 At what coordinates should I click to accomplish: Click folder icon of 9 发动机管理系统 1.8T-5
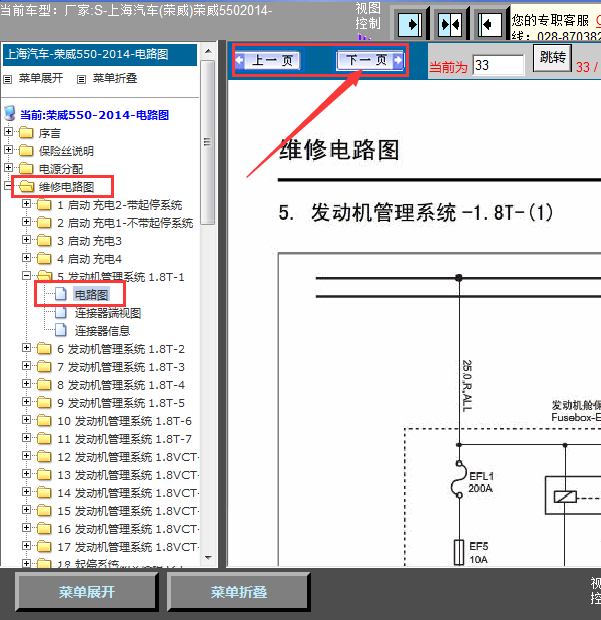click(x=44, y=403)
